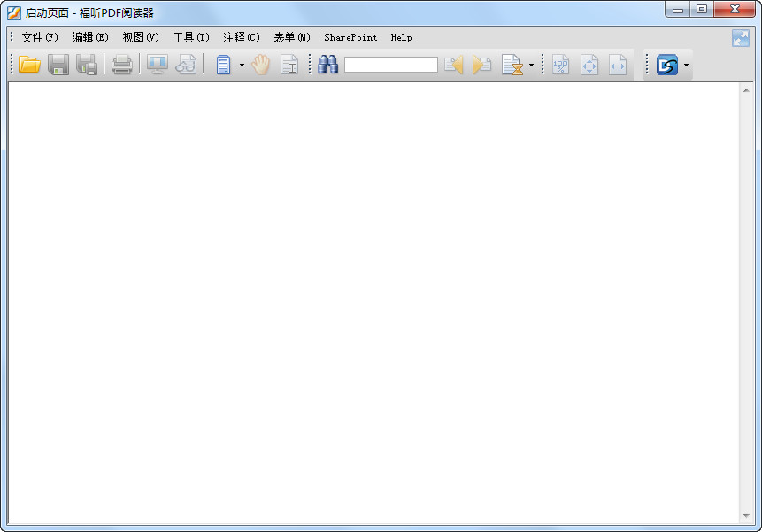The image size is (762, 532).
Task: Click the scrollbar down arrow
Action: tap(746, 516)
